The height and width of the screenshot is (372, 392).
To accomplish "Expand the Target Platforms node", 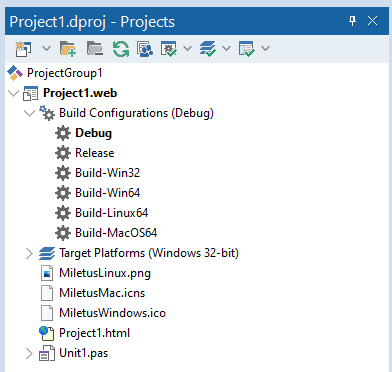I will [30, 254].
